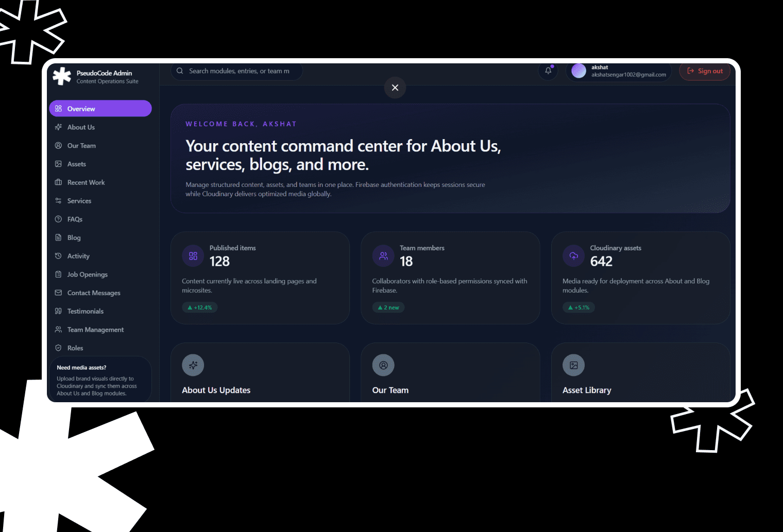The height and width of the screenshot is (532, 783).
Task: Click the cloud icon on Cloudinary assets card
Action: click(573, 255)
